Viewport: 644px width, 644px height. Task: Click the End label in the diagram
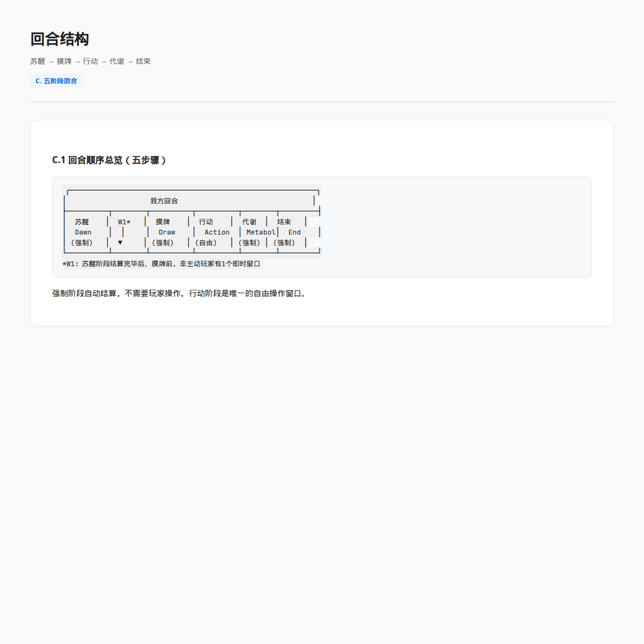point(295,232)
